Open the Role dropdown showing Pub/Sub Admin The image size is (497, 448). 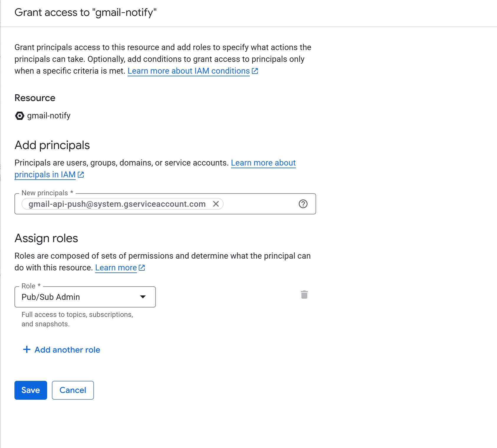click(x=80, y=297)
